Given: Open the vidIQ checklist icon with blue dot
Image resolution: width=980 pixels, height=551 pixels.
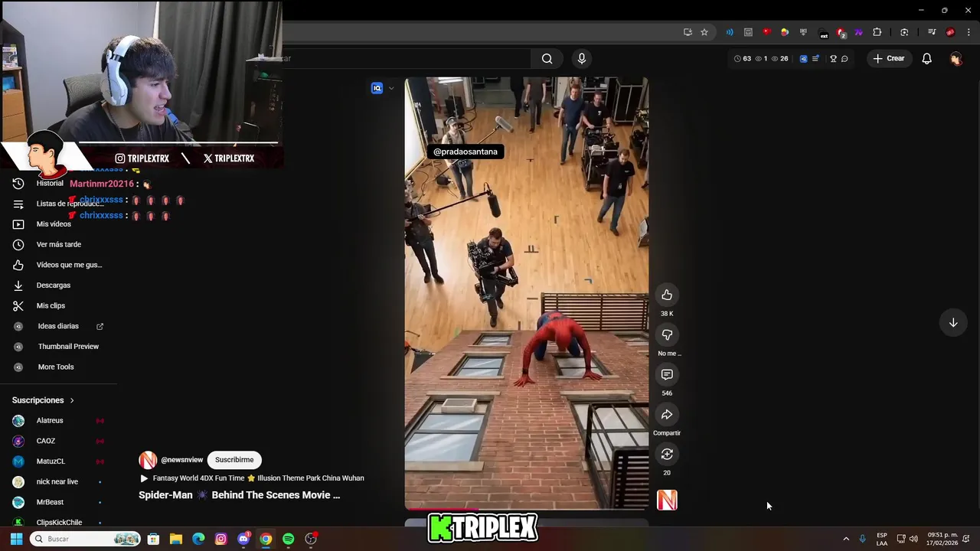Looking at the screenshot, I should (815, 58).
